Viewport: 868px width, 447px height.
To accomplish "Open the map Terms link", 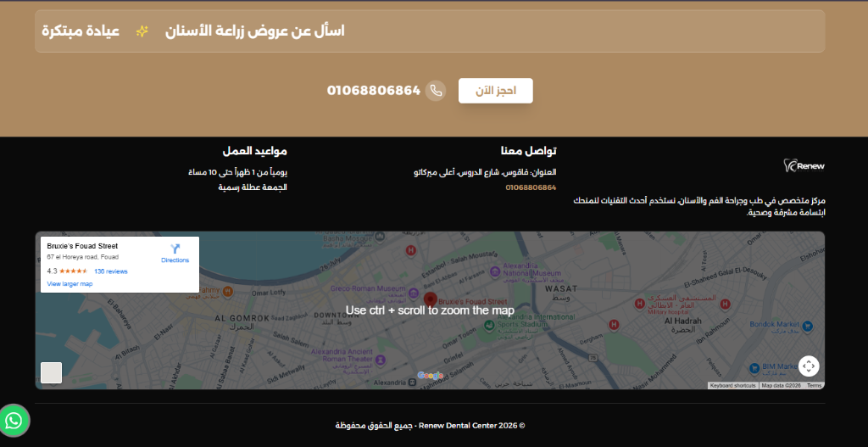I will coord(814,386).
